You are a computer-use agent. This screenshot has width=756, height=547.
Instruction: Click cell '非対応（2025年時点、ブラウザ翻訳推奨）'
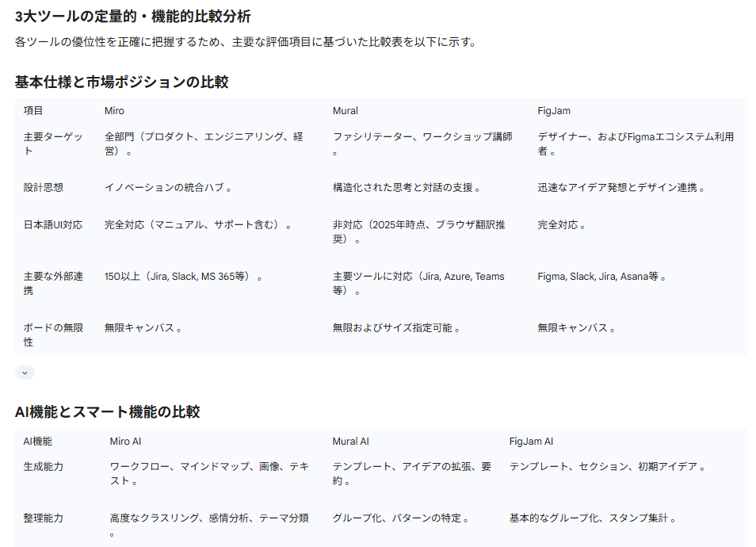point(419,232)
